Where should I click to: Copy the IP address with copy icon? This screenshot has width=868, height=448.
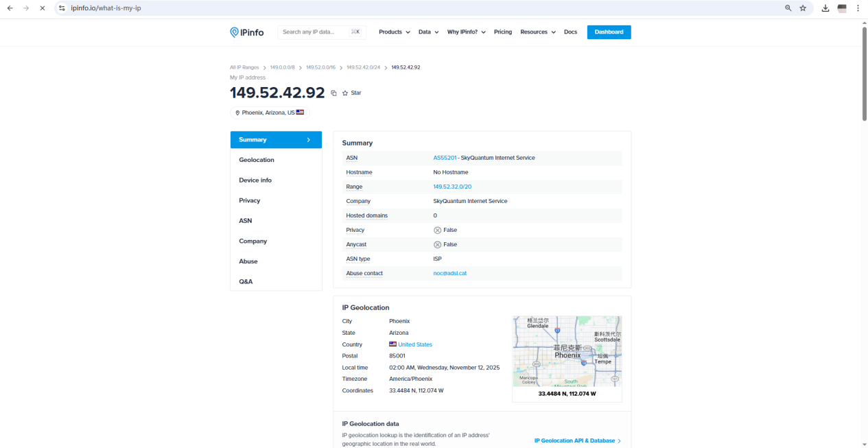pyautogui.click(x=333, y=93)
